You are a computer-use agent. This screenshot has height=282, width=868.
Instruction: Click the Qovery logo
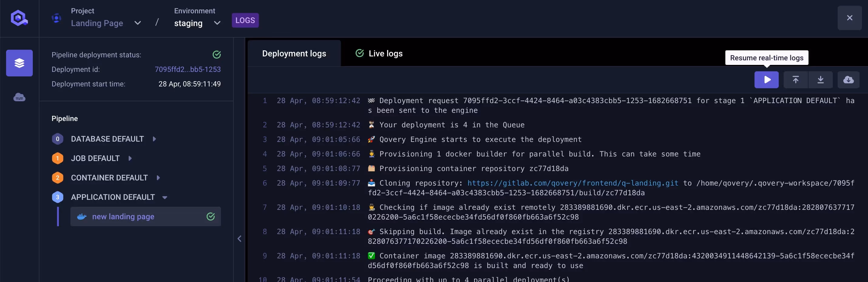coord(19,18)
